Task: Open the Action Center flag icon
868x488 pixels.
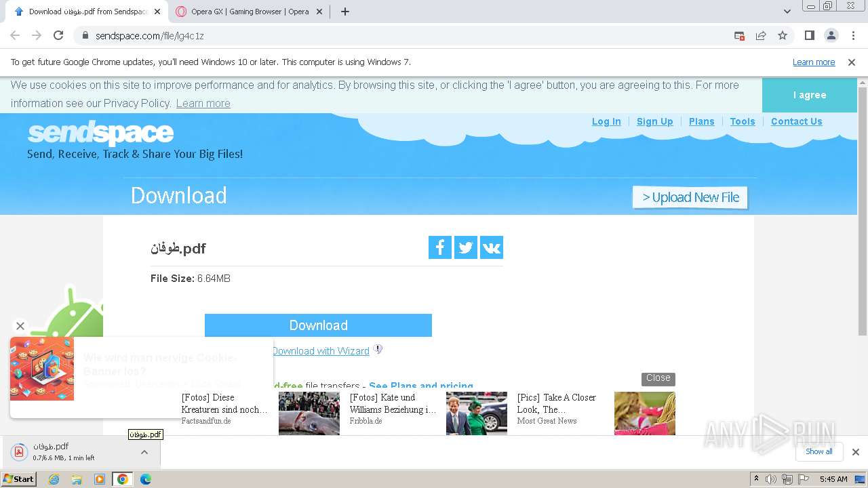Action: [x=804, y=479]
